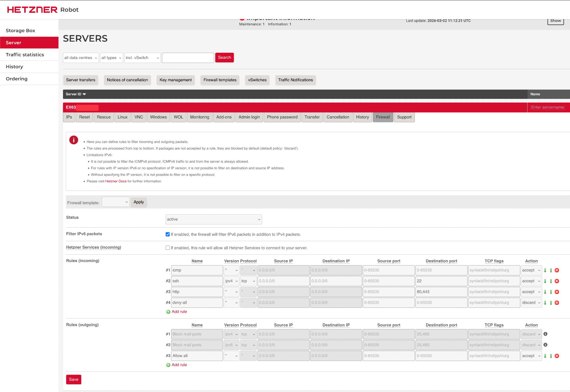Open the firewall Status dropdown

click(x=214, y=219)
